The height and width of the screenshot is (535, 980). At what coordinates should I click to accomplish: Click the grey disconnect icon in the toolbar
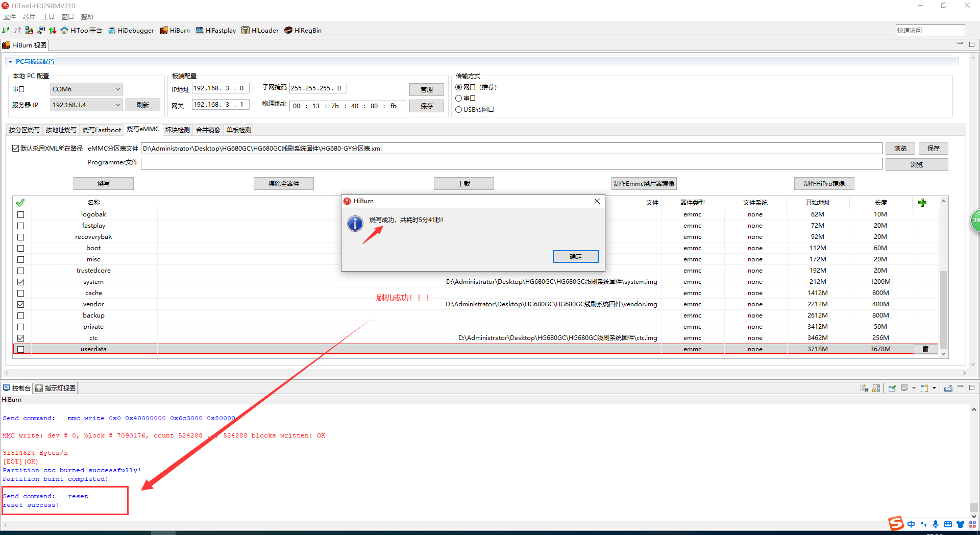click(x=17, y=30)
